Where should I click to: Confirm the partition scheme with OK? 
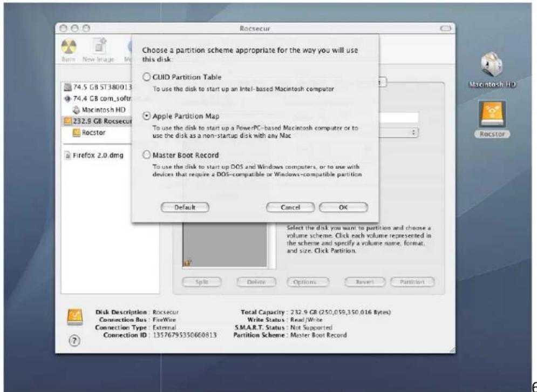click(343, 207)
